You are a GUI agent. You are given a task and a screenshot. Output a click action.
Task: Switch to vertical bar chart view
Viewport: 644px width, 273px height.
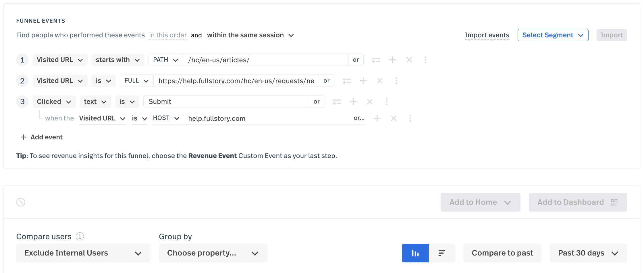[415, 253]
